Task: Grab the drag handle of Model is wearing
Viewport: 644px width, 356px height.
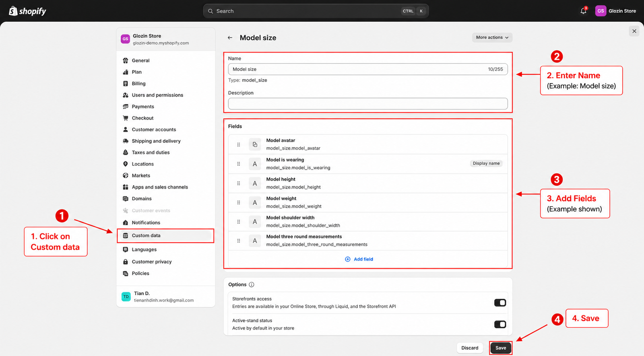Action: [x=239, y=164]
